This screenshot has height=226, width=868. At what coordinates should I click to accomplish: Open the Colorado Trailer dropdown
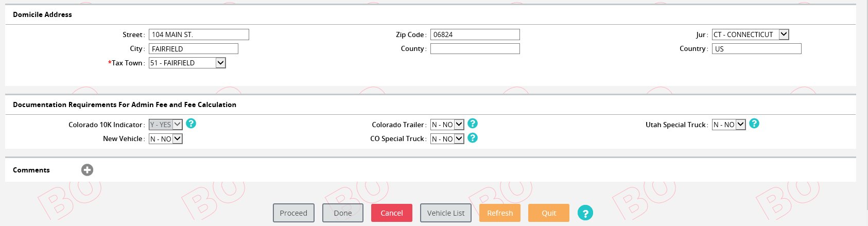[x=447, y=125]
